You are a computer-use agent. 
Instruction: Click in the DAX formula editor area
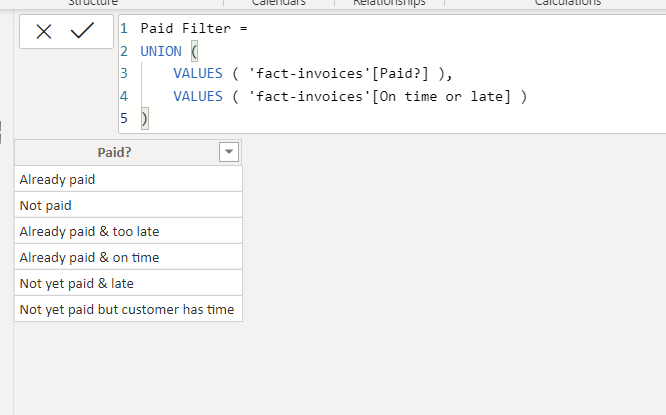click(392, 74)
